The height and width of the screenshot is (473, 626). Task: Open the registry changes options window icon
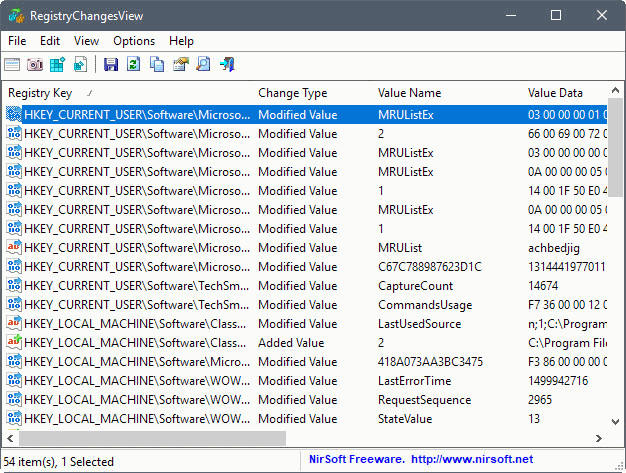click(x=12, y=64)
